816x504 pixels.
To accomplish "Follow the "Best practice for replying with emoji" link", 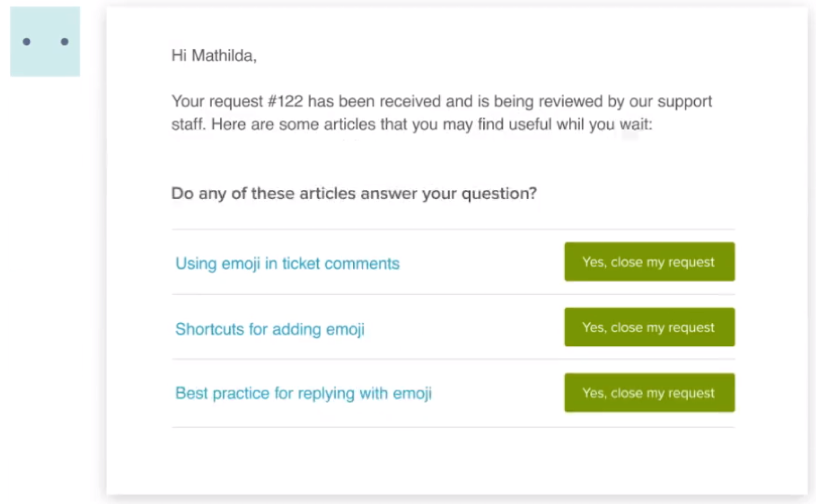I will click(x=304, y=393).
